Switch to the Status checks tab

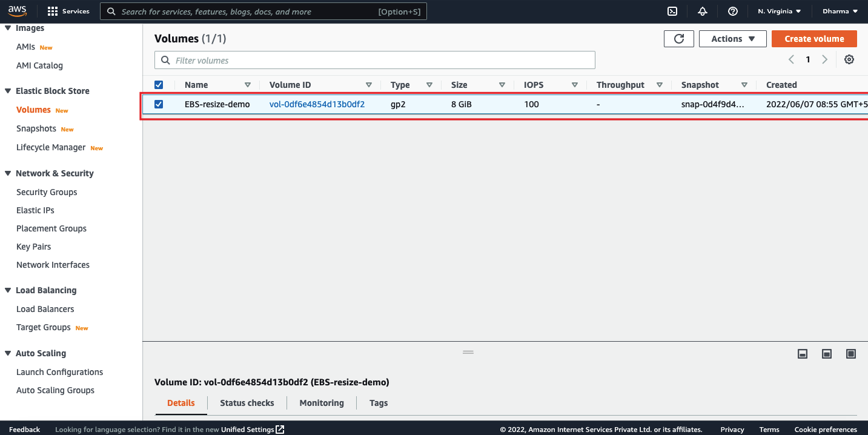tap(247, 403)
